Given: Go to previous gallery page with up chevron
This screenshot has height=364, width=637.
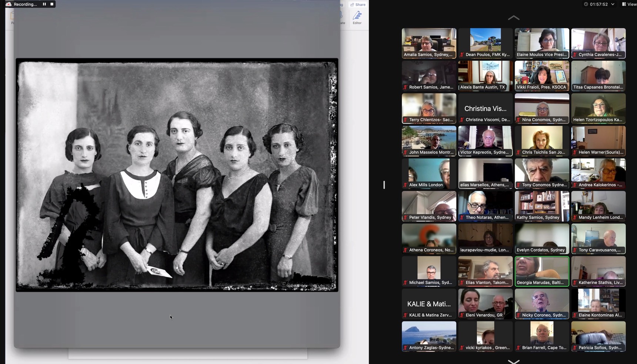Looking at the screenshot, I should (514, 18).
